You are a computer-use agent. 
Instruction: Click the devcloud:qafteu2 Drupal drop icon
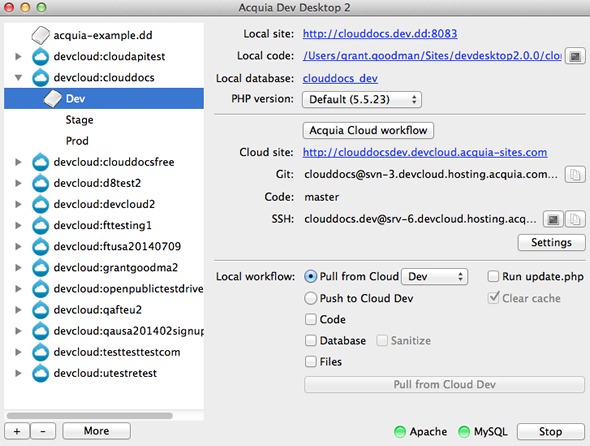pyautogui.click(x=40, y=310)
